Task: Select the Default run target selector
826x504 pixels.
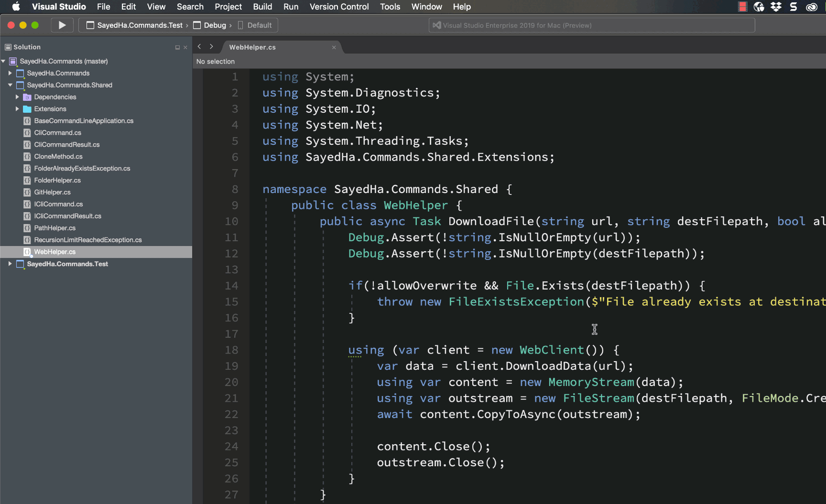Action: (259, 25)
